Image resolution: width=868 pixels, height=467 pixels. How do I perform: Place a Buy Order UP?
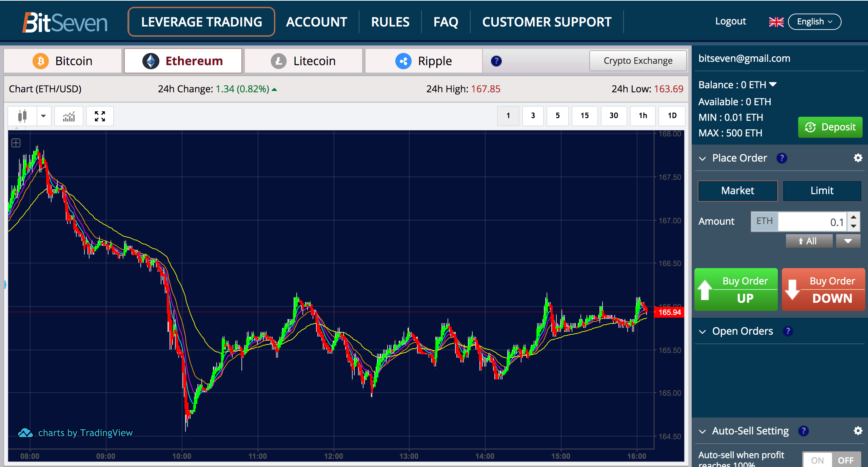736,289
